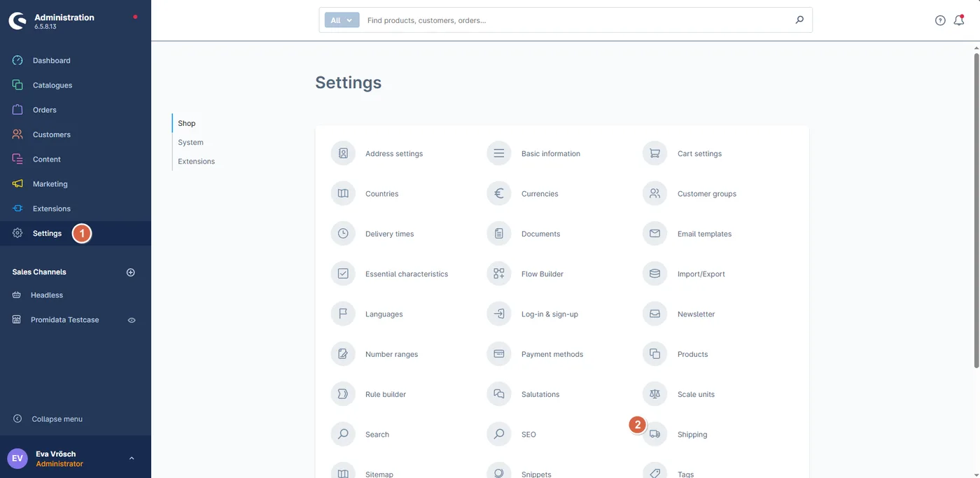Open Marketing in sidebar
Image resolution: width=980 pixels, height=478 pixels.
(76, 184)
